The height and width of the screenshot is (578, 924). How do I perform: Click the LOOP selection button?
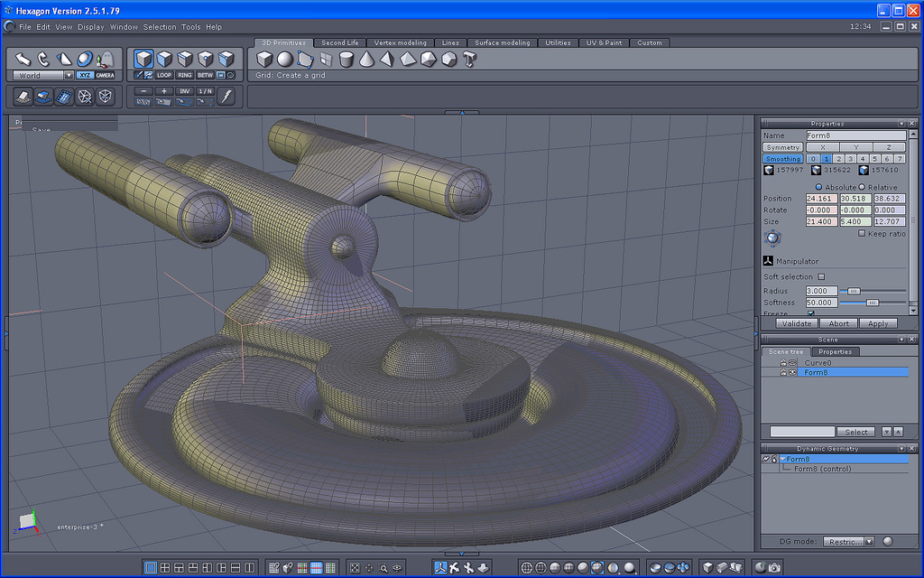click(x=164, y=75)
